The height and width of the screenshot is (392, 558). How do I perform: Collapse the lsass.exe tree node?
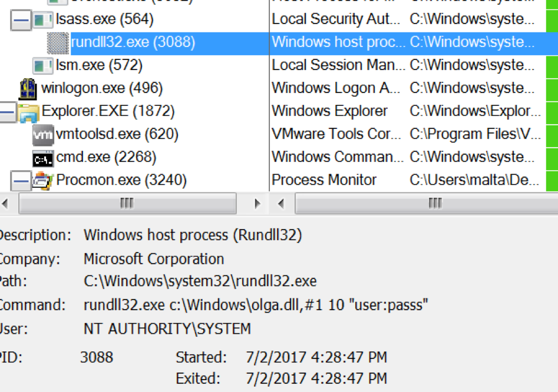click(x=21, y=20)
